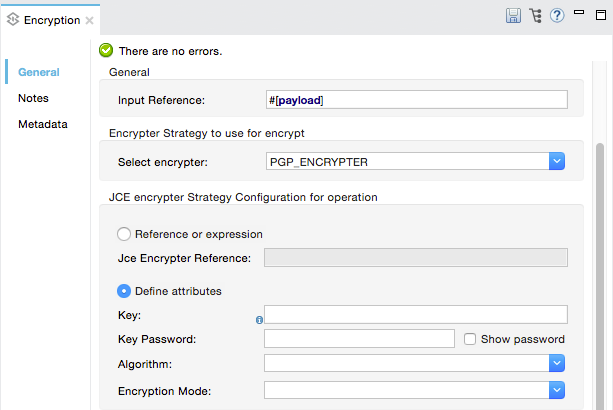The width and height of the screenshot is (613, 410).
Task: Click the 'There are no errors.' message
Action: point(170,51)
